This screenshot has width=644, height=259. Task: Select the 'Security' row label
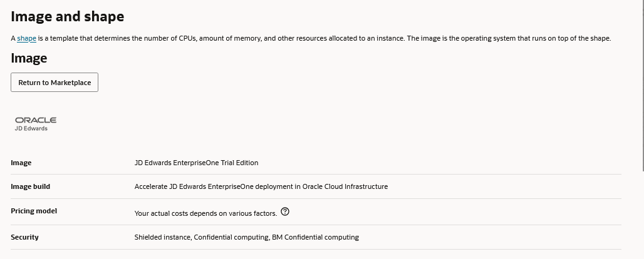point(24,237)
